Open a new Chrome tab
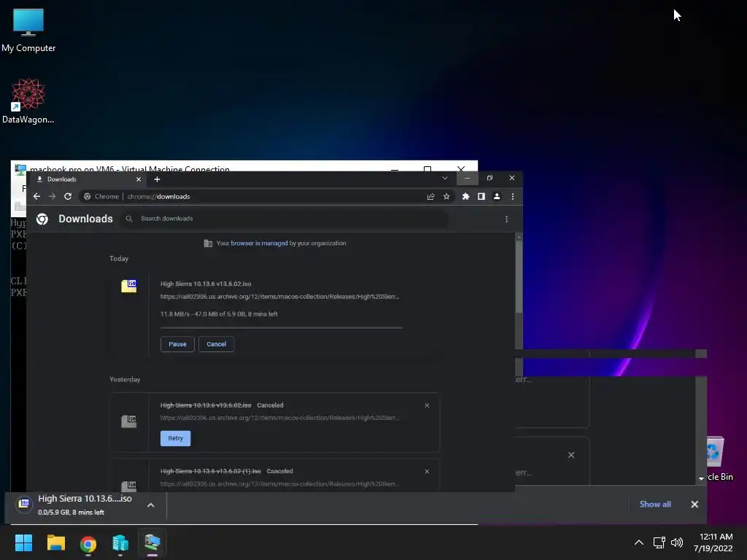This screenshot has width=747, height=560. pyautogui.click(x=158, y=179)
